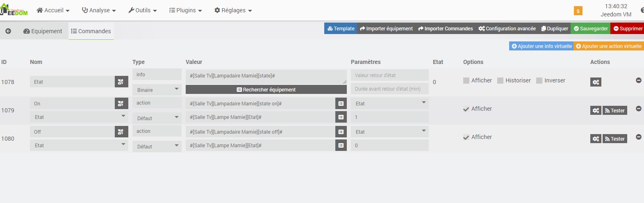Image resolution: width=644 pixels, height=203 pixels.
Task: Expand Défaut subtype dropdown for Off command
Action: [157, 146]
